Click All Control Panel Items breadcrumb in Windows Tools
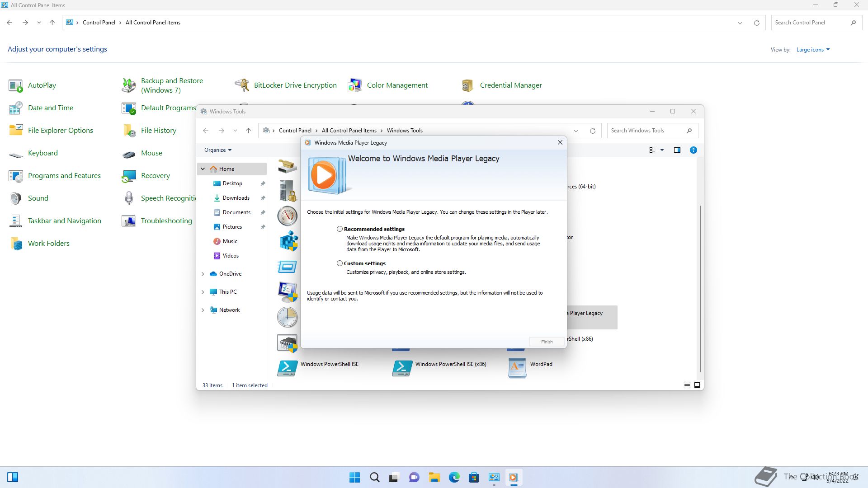This screenshot has width=868, height=488. (x=349, y=131)
